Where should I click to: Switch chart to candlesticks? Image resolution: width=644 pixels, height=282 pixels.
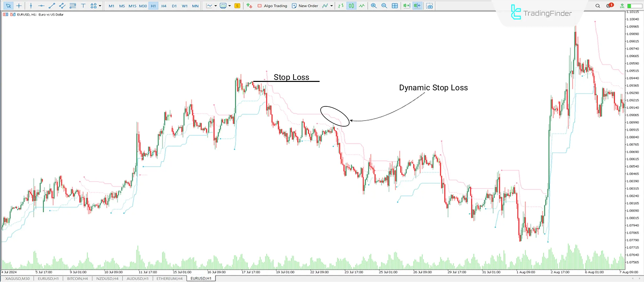coord(351,6)
